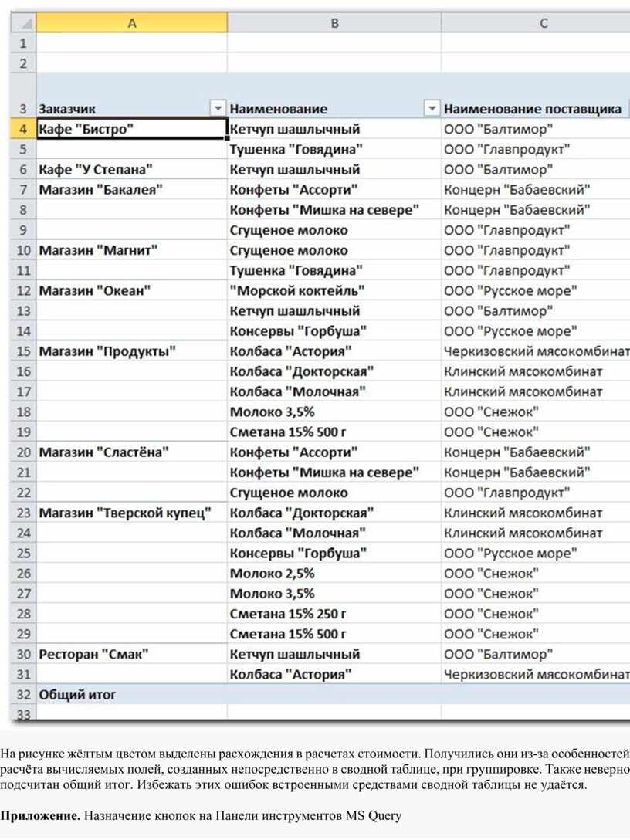The width and height of the screenshot is (630, 840).
Task: Select column B header
Action: 334,23
